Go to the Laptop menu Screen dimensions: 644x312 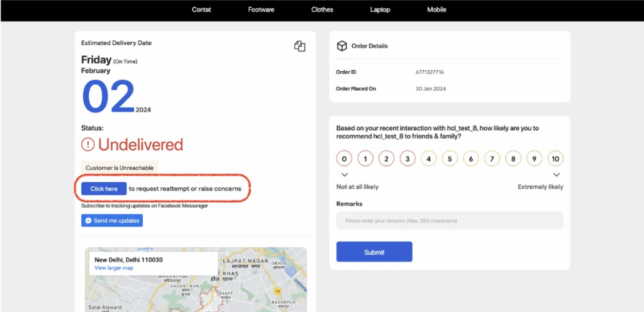coord(380,10)
